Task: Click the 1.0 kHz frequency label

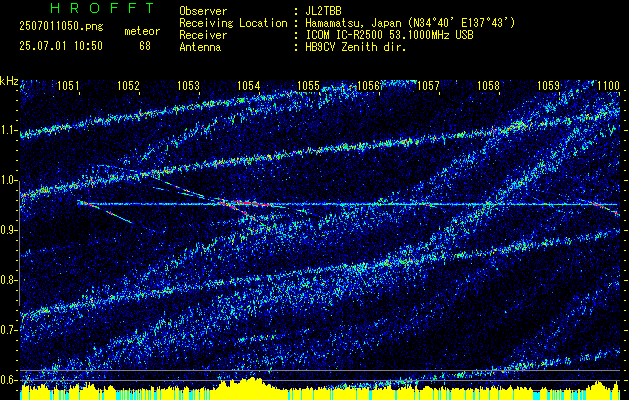Action: [x=9, y=180]
